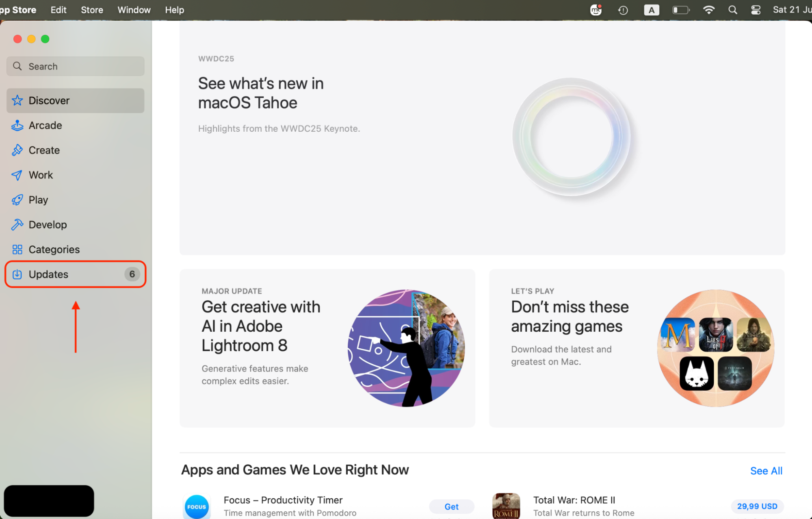Viewport: 812px width, 519px height.
Task: Open the Wi-Fi status menu
Action: (x=709, y=9)
